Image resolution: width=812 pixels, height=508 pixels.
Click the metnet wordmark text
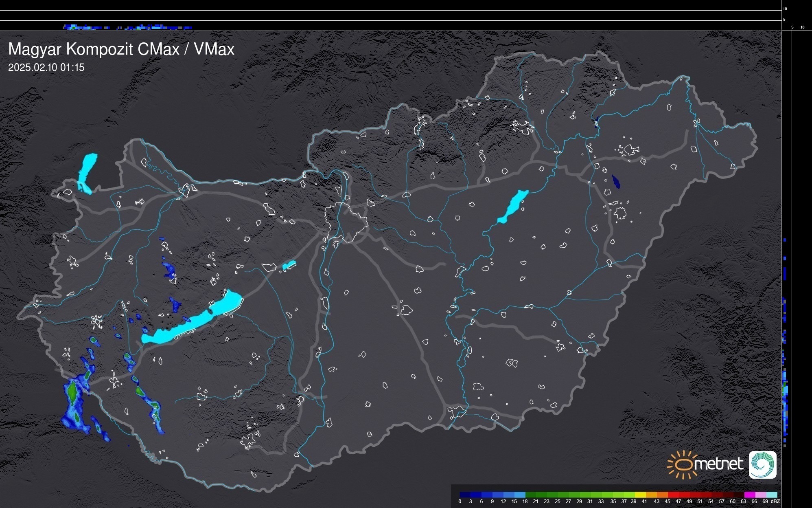pos(718,464)
